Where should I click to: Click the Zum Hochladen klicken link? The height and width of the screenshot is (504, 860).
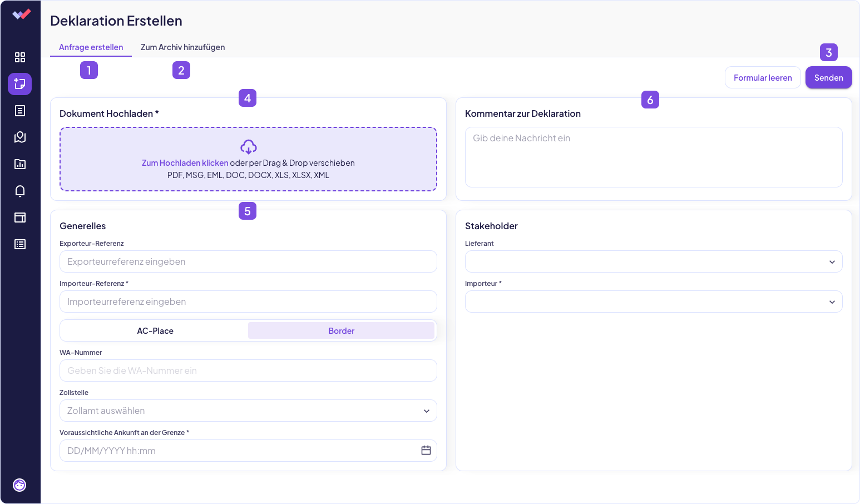185,163
